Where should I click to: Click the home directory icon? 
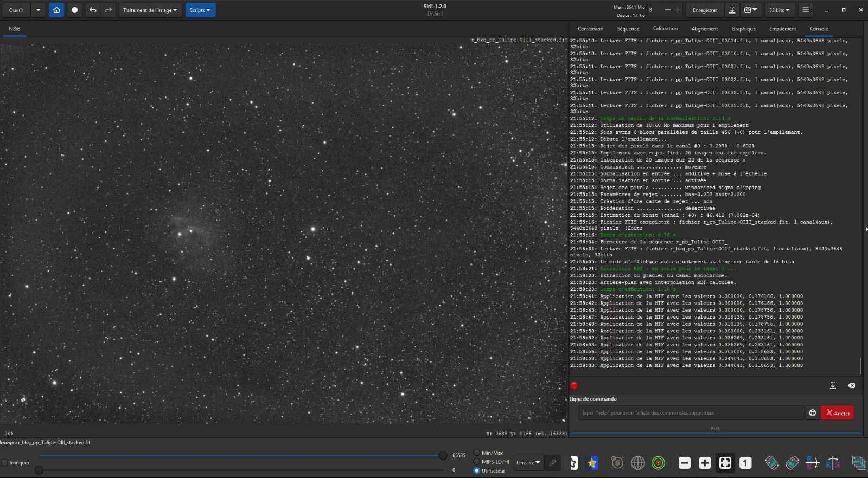[56, 10]
